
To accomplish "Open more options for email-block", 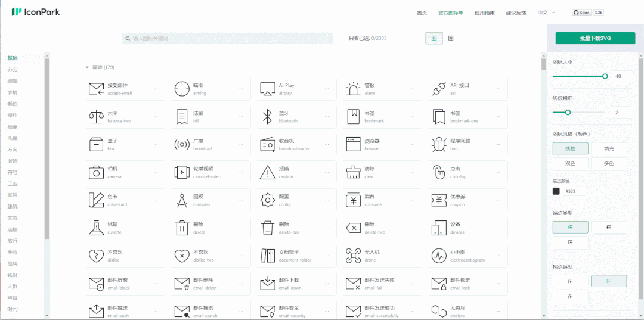I will pyautogui.click(x=156, y=284).
